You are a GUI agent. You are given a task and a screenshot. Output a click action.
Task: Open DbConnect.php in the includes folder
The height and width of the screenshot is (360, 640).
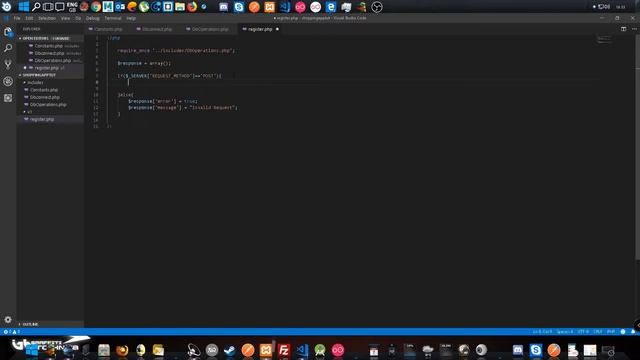click(x=50, y=97)
